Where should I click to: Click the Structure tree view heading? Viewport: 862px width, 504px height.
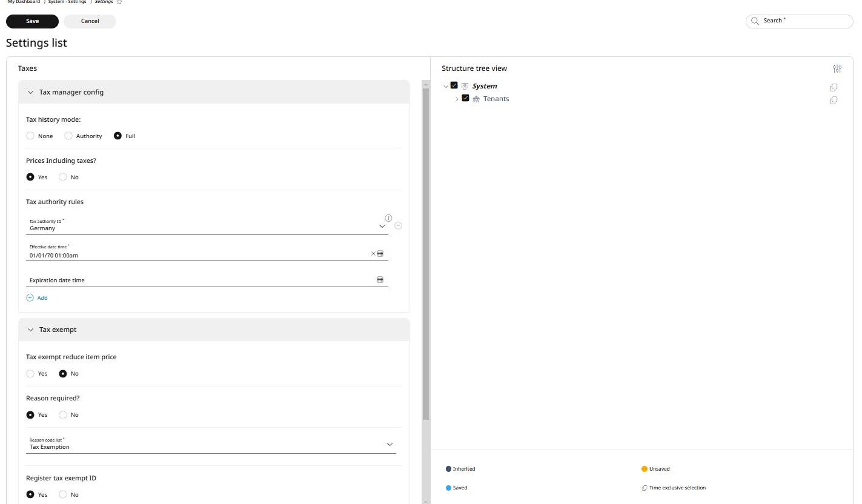point(474,68)
